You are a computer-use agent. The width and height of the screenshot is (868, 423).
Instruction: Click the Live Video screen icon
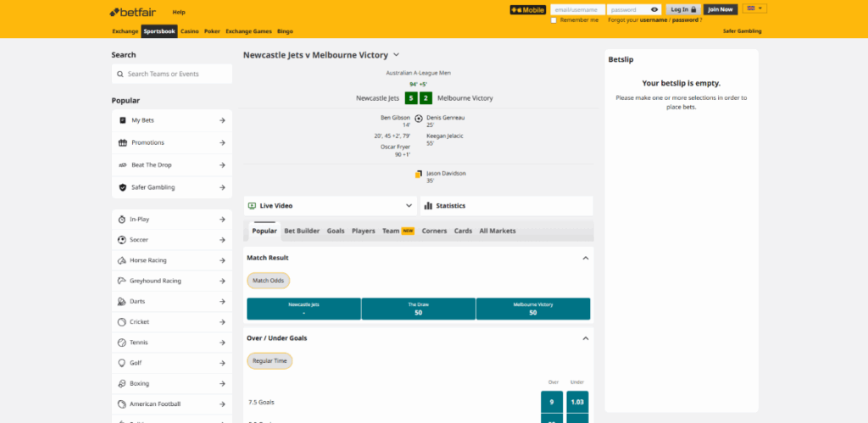(252, 205)
